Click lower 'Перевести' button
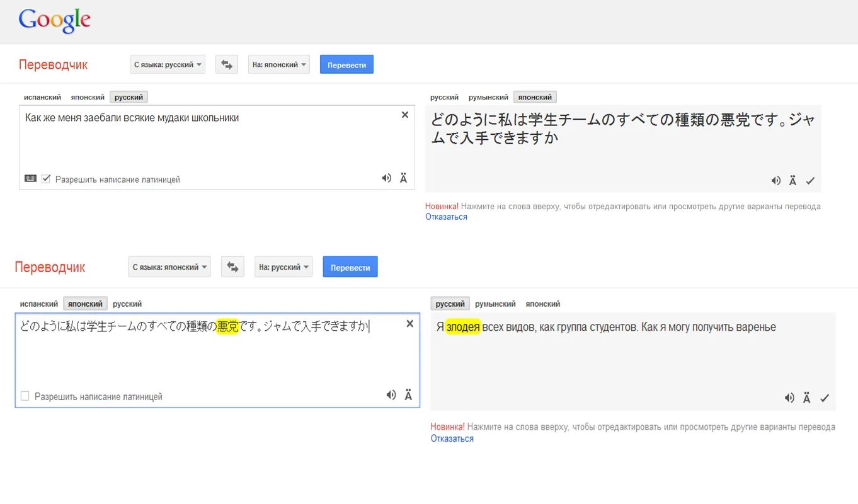Screen dimensions: 858x504 pyautogui.click(x=350, y=267)
